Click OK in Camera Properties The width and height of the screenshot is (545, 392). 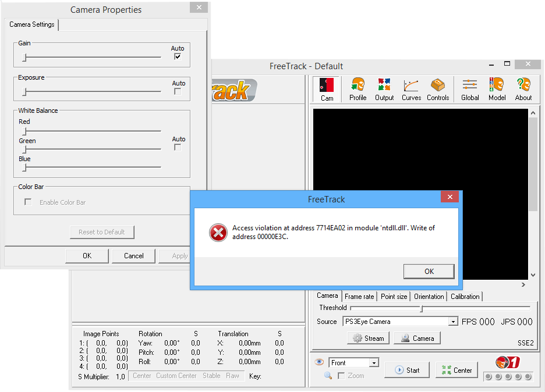tap(87, 256)
